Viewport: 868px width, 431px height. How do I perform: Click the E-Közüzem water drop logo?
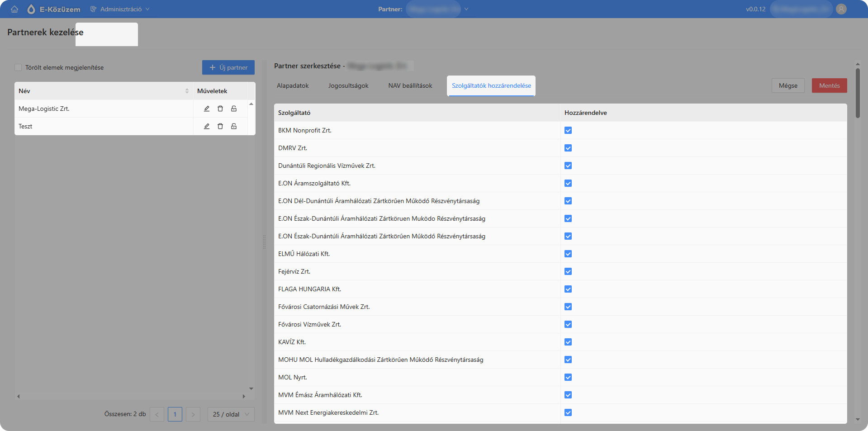[31, 9]
